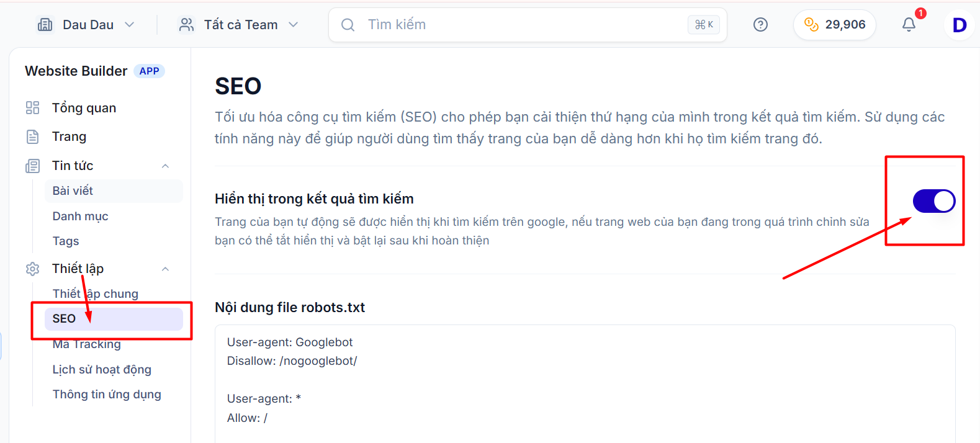Collapse the Tin tức section chevron
980x443 pixels.
click(165, 166)
